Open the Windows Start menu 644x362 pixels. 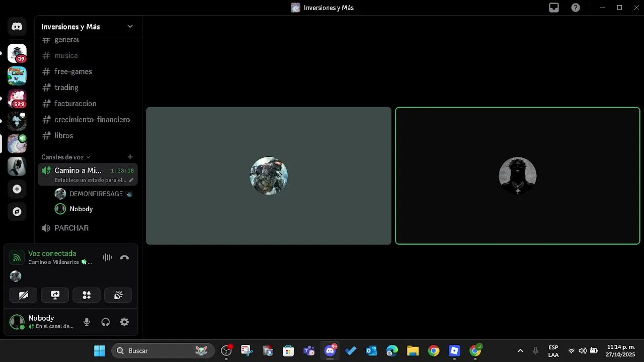100,351
